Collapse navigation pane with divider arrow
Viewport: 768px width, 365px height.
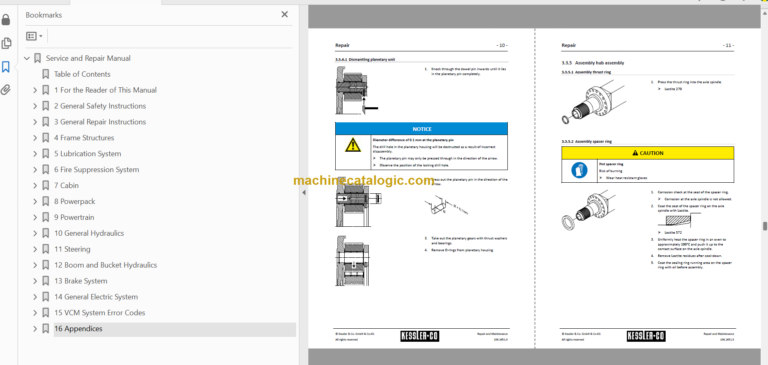(x=304, y=193)
